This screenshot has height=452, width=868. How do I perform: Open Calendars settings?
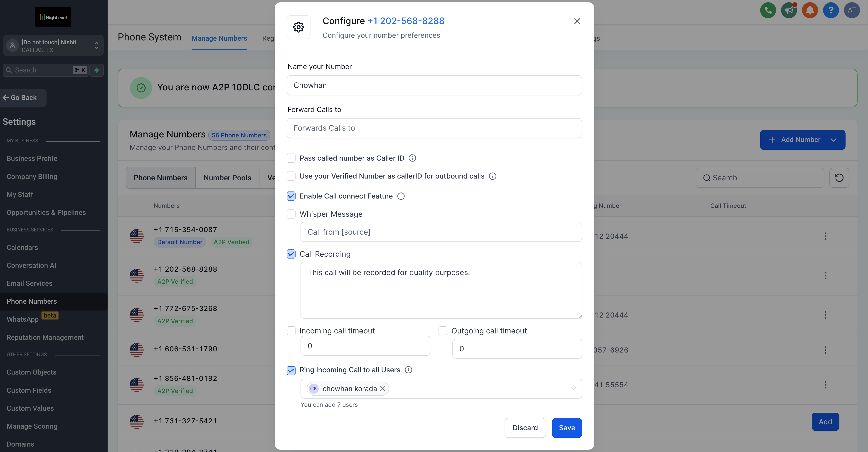pos(22,247)
